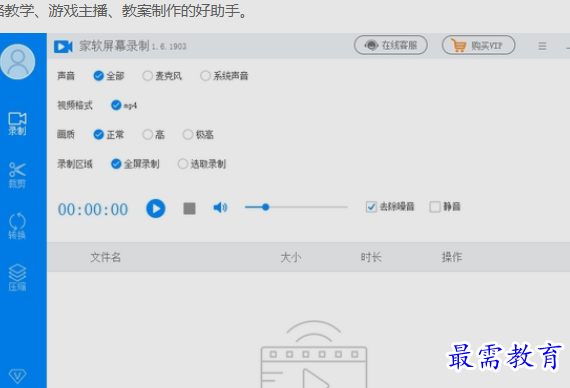570x388 pixels.
Task: Click the 画质 label
Action: pyautogui.click(x=66, y=135)
